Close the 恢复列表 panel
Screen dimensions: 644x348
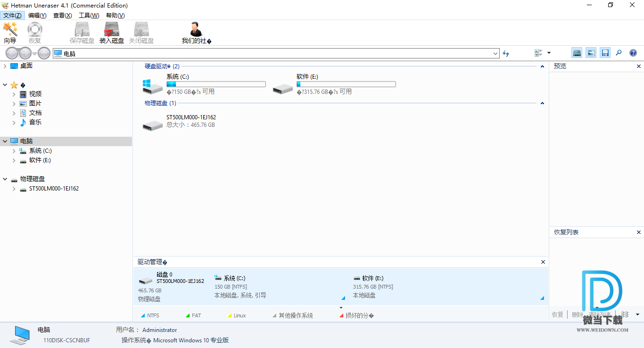click(x=639, y=232)
